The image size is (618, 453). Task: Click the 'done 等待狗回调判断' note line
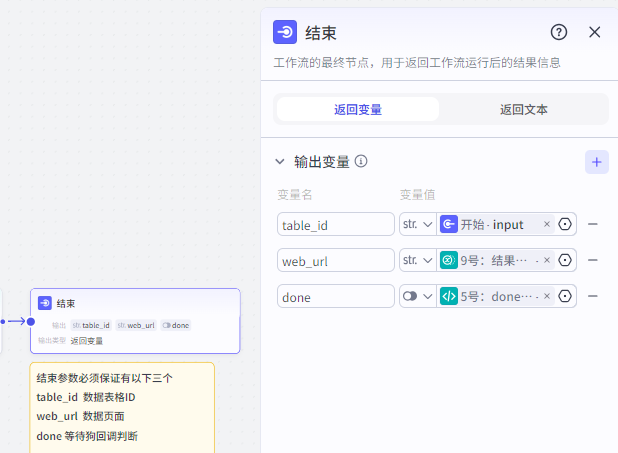[x=87, y=436]
